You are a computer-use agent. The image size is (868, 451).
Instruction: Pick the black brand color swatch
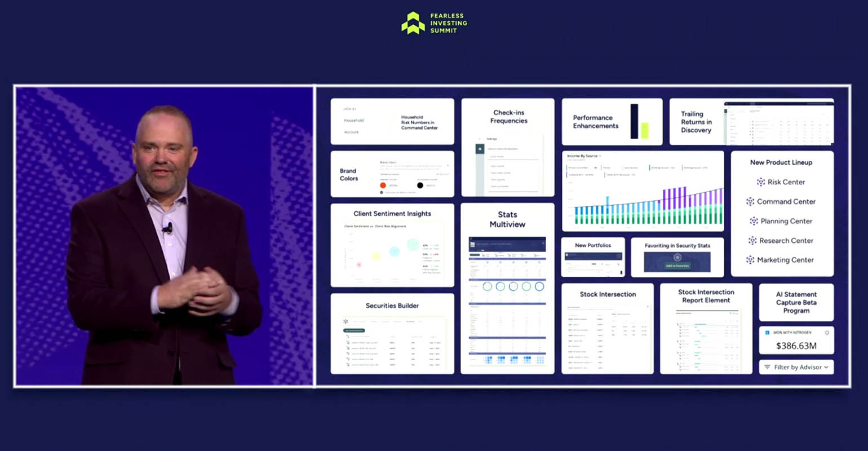coord(420,185)
